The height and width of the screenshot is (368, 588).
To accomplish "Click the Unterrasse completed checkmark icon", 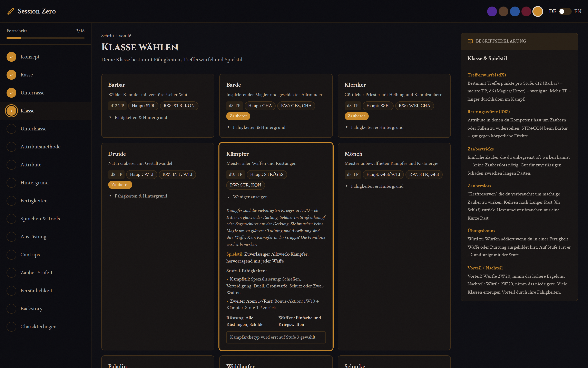I will pos(11,93).
